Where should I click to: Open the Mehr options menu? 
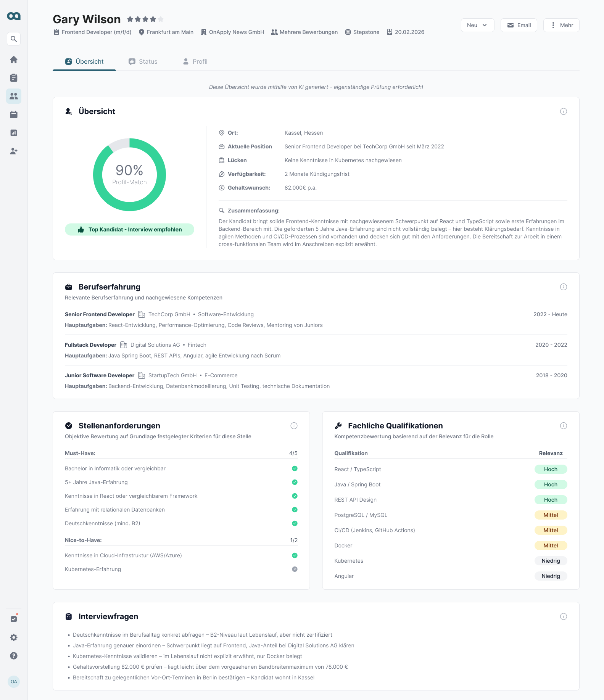pos(561,25)
